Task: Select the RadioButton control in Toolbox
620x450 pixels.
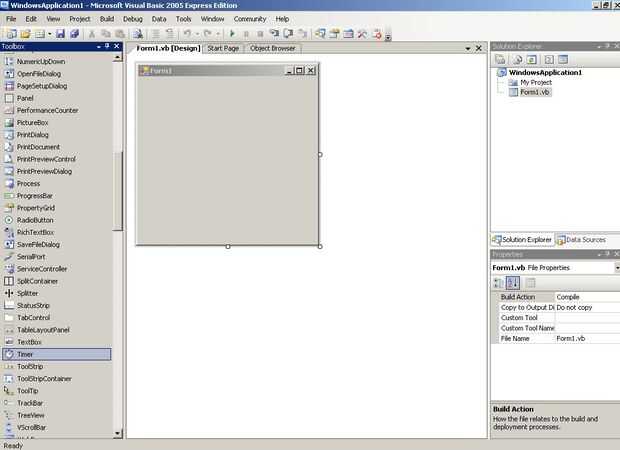Action: (35, 220)
